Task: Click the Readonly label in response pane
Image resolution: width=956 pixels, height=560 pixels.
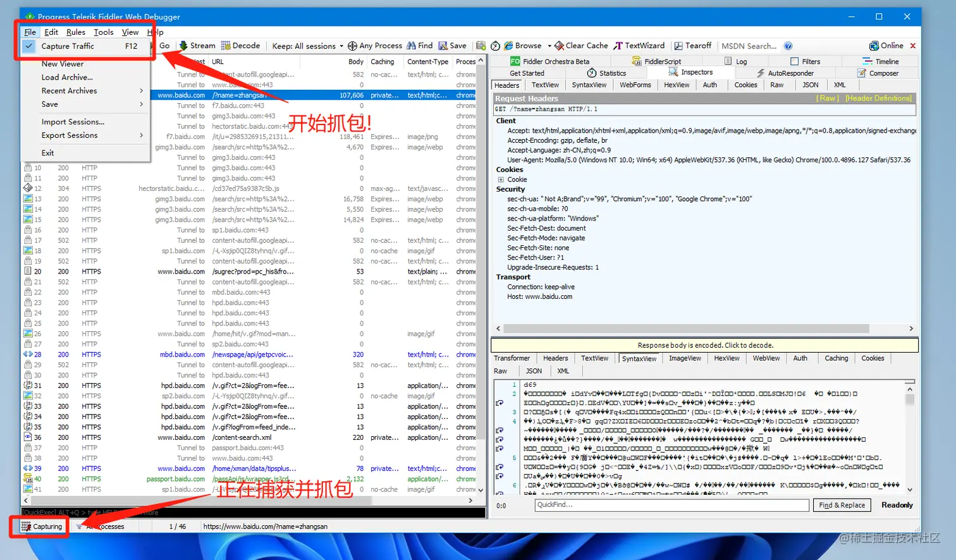Action: click(897, 505)
